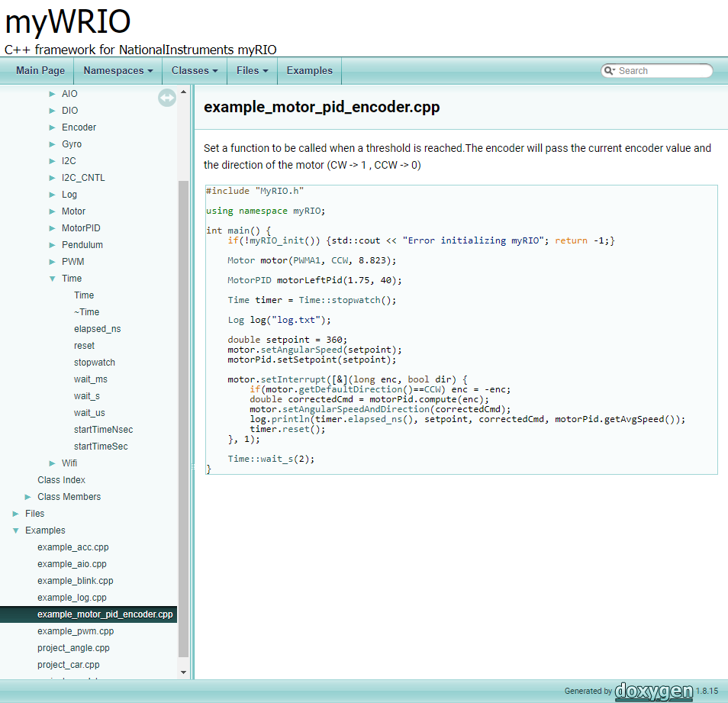Select example_motor_pid_encoder.cpp in tree
The width and height of the screenshot is (728, 703).
pyautogui.click(x=105, y=614)
